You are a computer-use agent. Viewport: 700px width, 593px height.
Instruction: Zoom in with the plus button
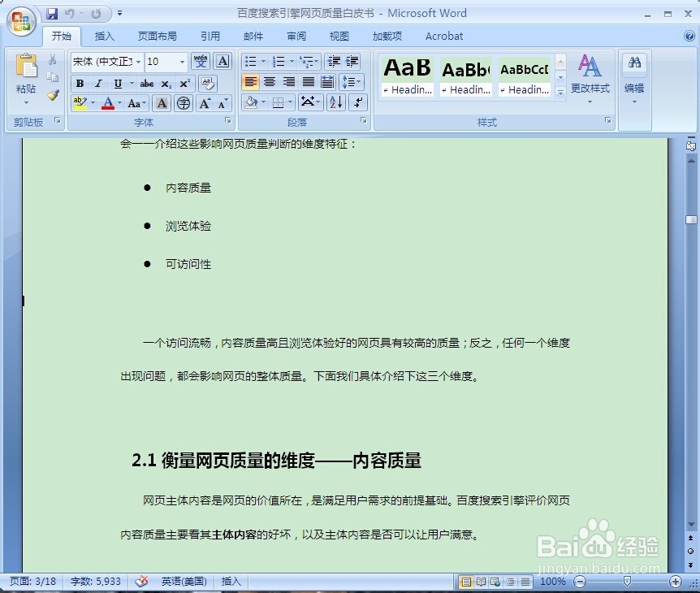tap(675, 582)
